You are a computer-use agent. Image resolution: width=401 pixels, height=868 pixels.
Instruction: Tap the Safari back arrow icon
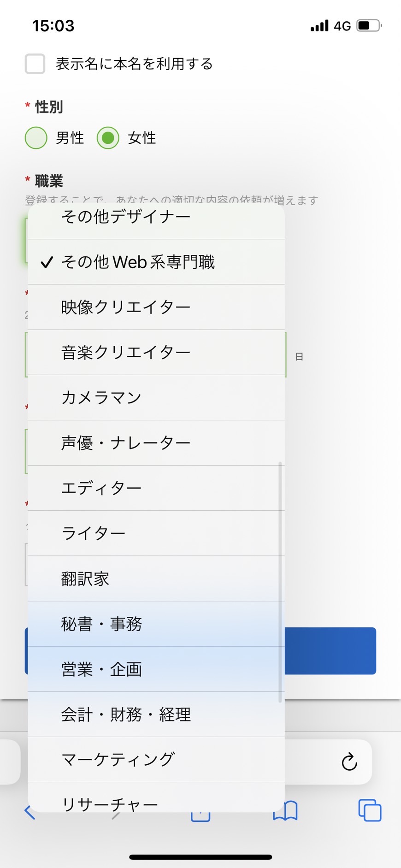tap(29, 812)
